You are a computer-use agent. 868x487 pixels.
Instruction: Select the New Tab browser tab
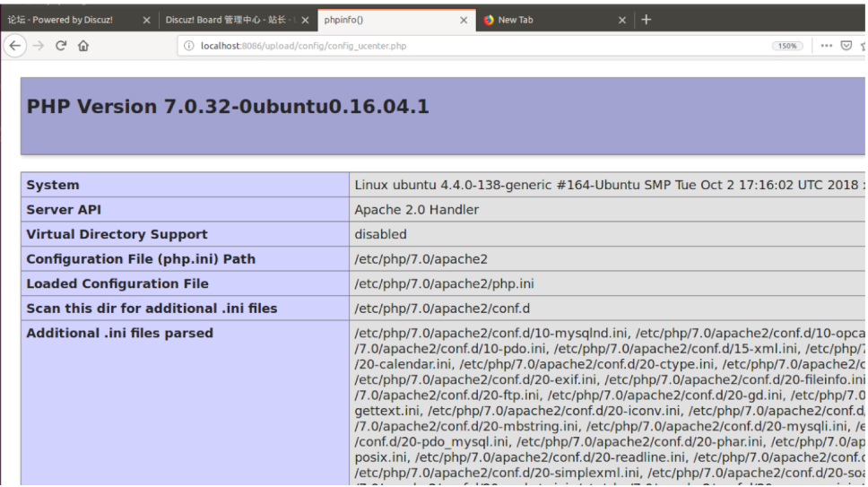(548, 20)
